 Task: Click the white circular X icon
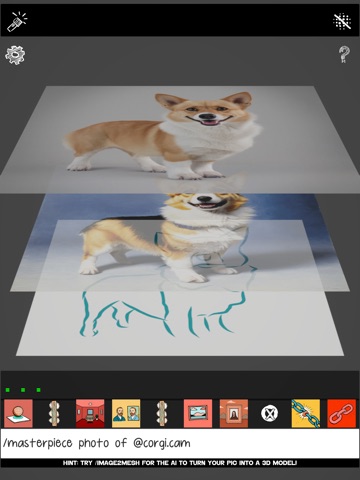tap(269, 413)
